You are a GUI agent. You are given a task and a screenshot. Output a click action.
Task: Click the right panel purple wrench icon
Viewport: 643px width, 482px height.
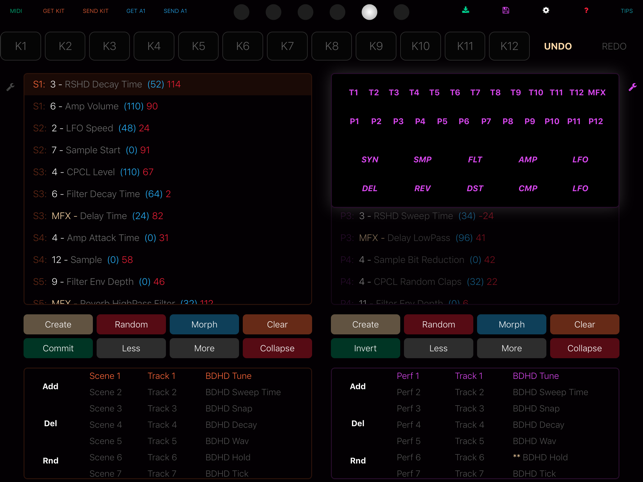[x=633, y=87]
